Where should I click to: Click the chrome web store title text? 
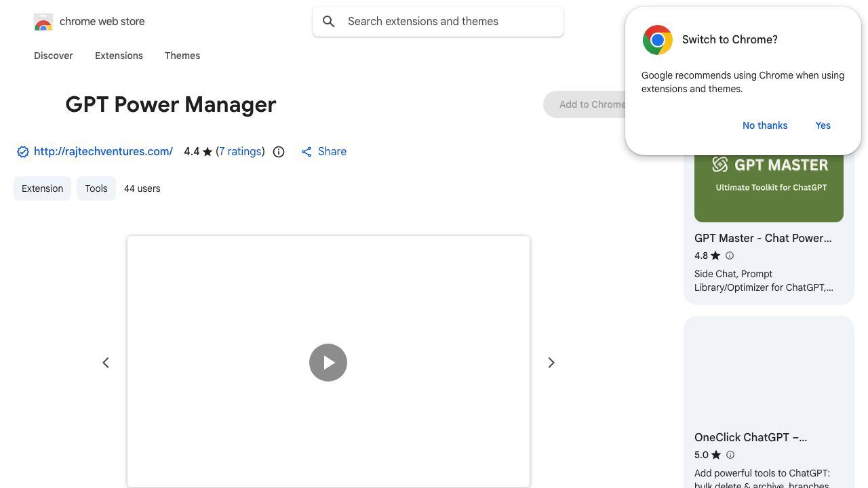point(102,22)
